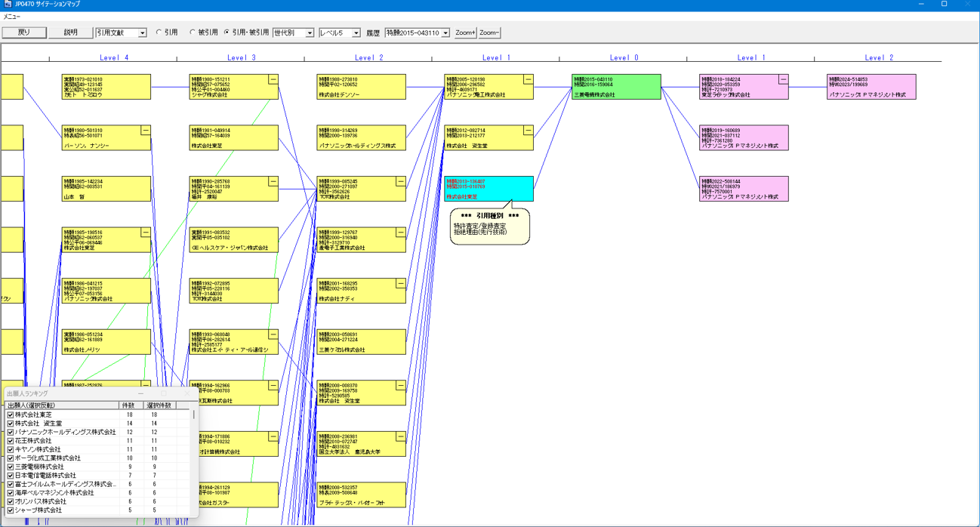This screenshot has width=980, height=527.
Task: Sort by 件数 column header
Action: coord(131,405)
